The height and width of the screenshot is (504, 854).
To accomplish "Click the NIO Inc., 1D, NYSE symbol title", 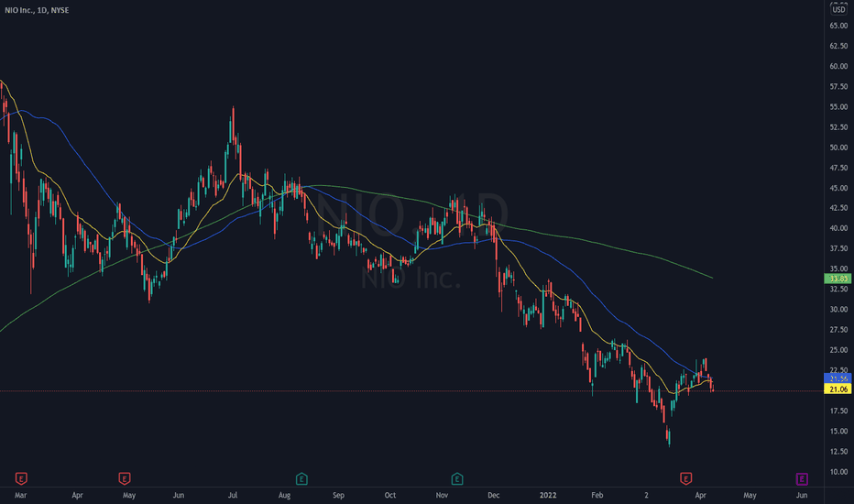I will point(37,10).
